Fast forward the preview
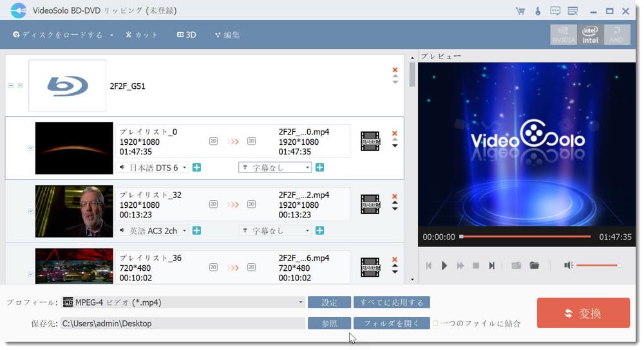The width and height of the screenshot is (644, 350). pos(460,266)
